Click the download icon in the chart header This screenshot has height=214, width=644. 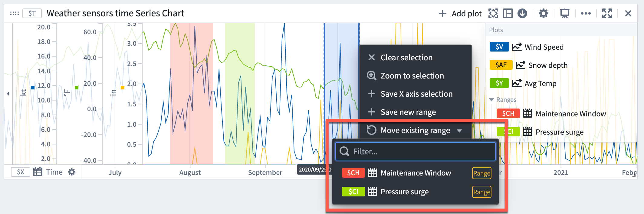522,13
